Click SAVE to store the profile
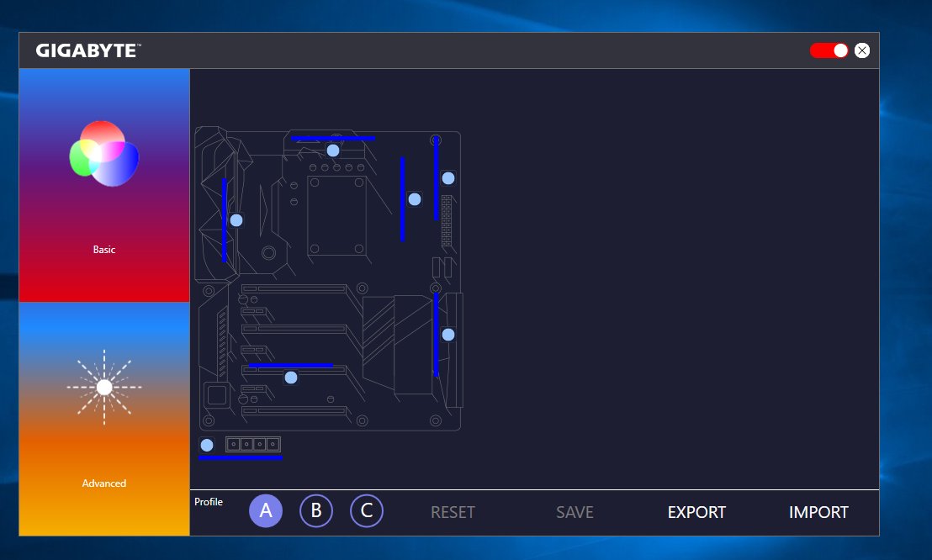This screenshot has width=932, height=560. tap(575, 512)
